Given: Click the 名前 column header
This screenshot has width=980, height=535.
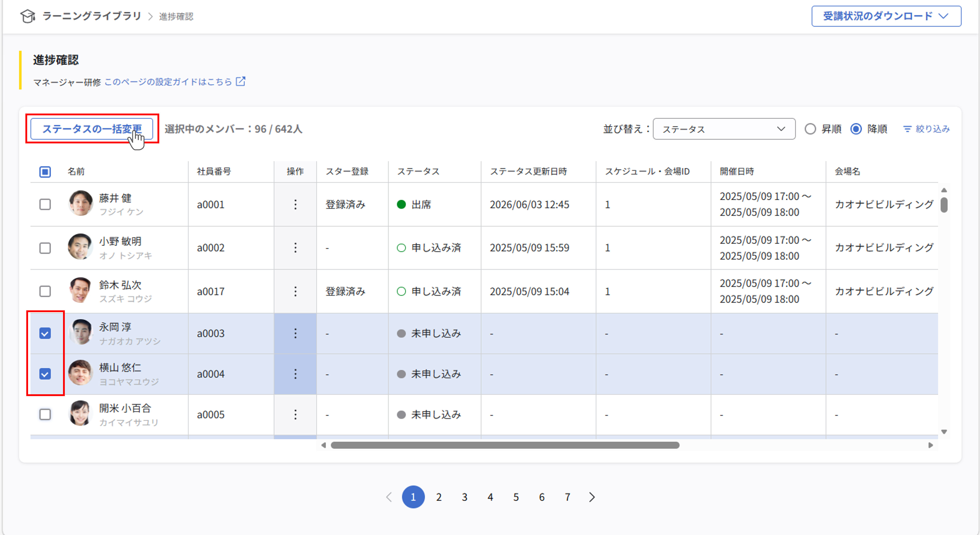Looking at the screenshot, I should [76, 171].
